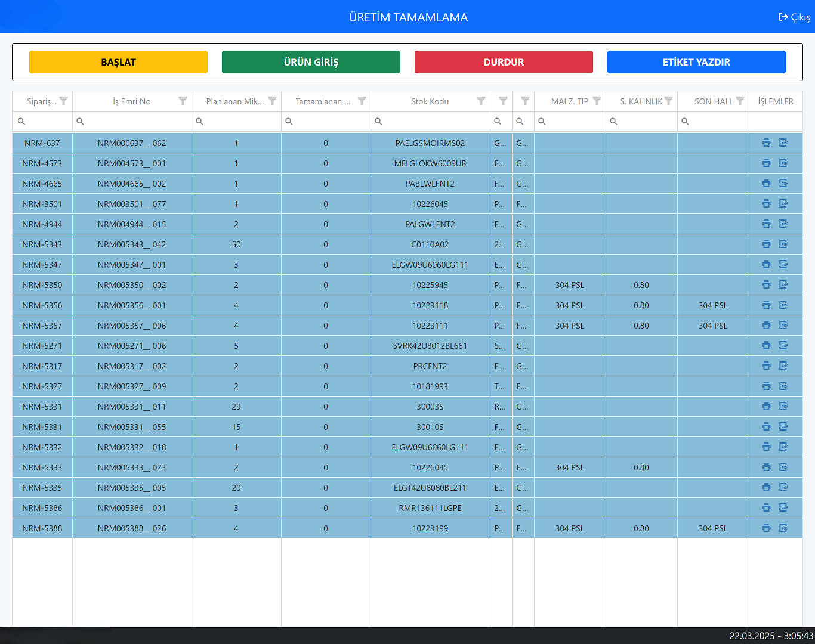
Task: Click the ETİKET YAZDIR button
Action: 696,62
